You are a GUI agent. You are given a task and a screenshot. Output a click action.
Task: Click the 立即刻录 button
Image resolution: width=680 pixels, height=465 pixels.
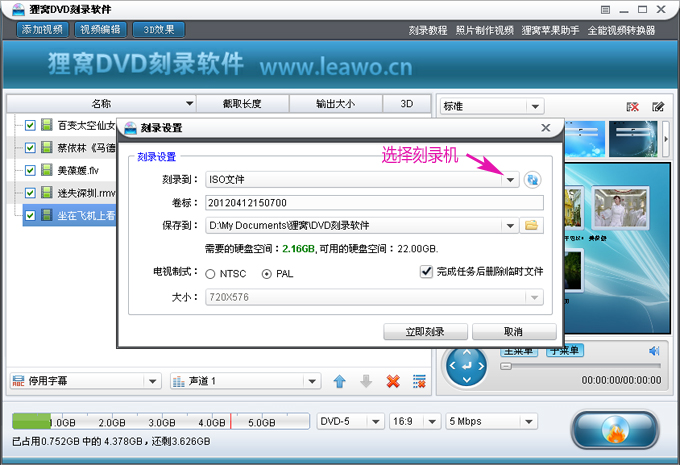point(425,332)
